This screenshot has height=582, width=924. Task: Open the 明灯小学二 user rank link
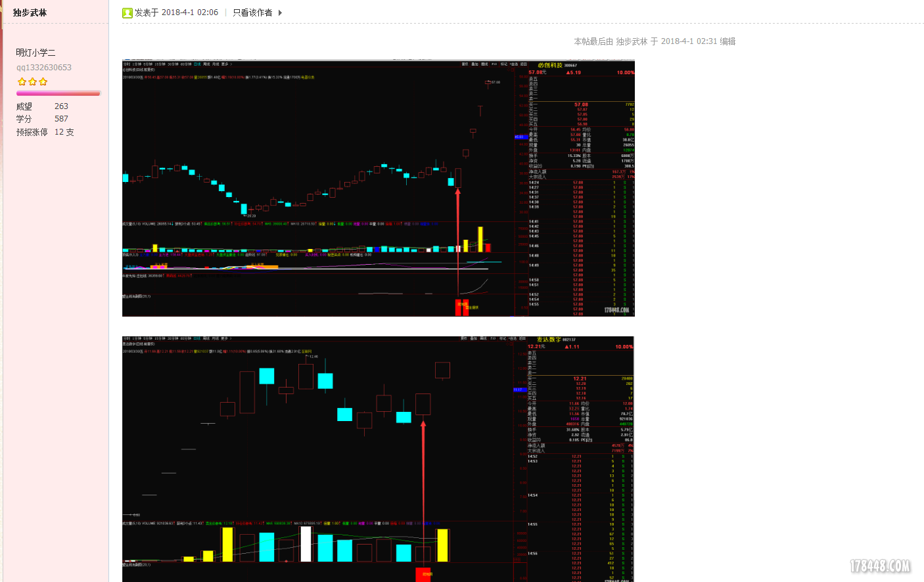(x=35, y=53)
